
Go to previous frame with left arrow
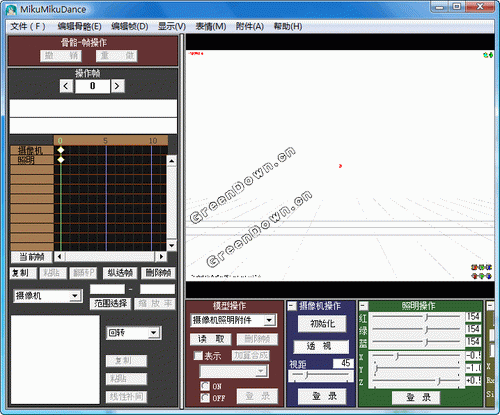pyautogui.click(x=66, y=86)
